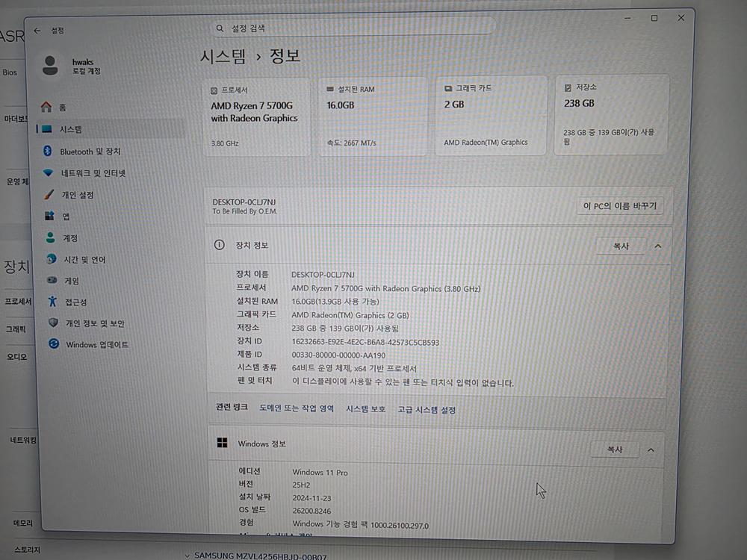Open Bluetooth 및 장치 settings icon
747x560 pixels.
(x=46, y=152)
